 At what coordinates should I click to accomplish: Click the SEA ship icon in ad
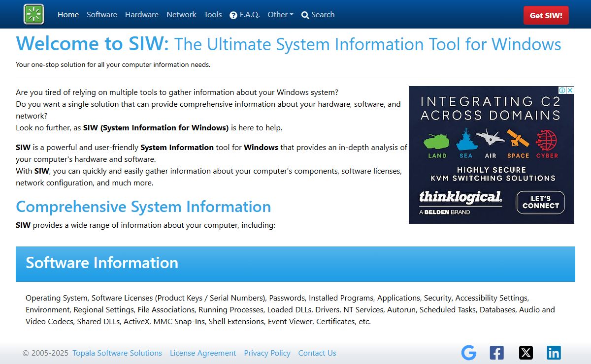(465, 140)
